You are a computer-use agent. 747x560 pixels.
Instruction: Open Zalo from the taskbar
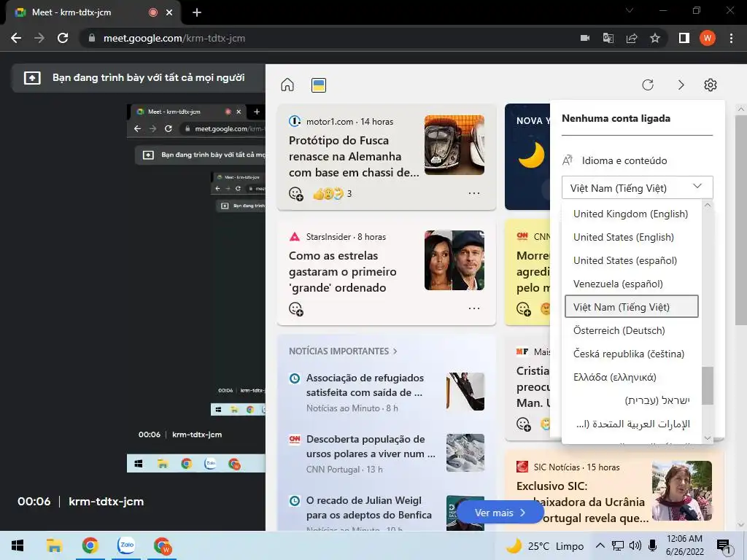coord(126,545)
